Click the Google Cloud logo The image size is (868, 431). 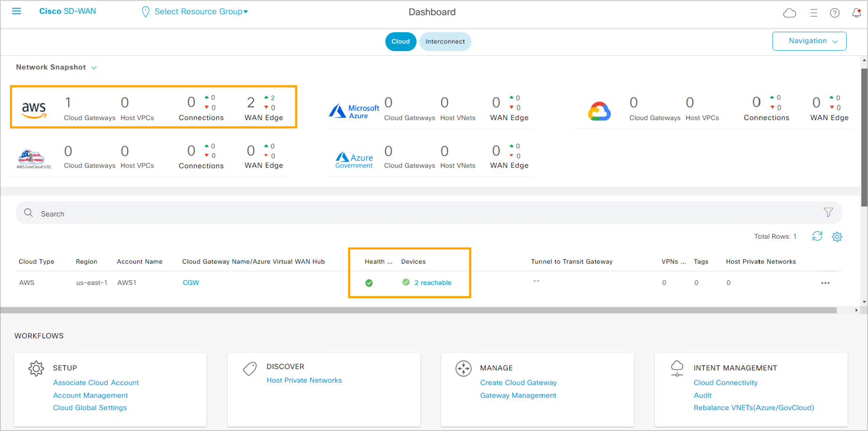pos(599,111)
